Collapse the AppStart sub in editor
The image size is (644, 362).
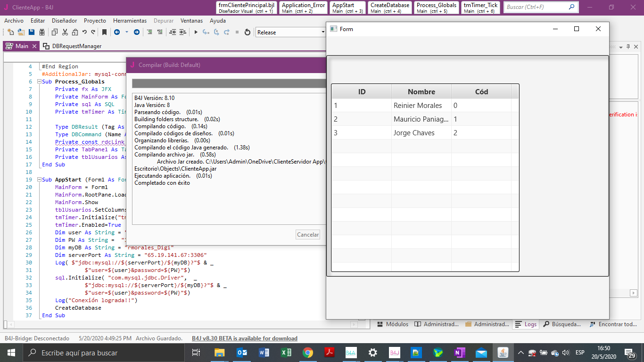click(39, 180)
